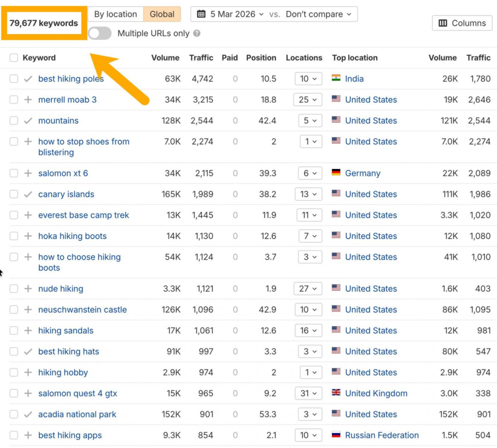Click the help icon near Multiple URLs only
Image resolution: width=497 pixels, height=448 pixels.
click(x=197, y=33)
